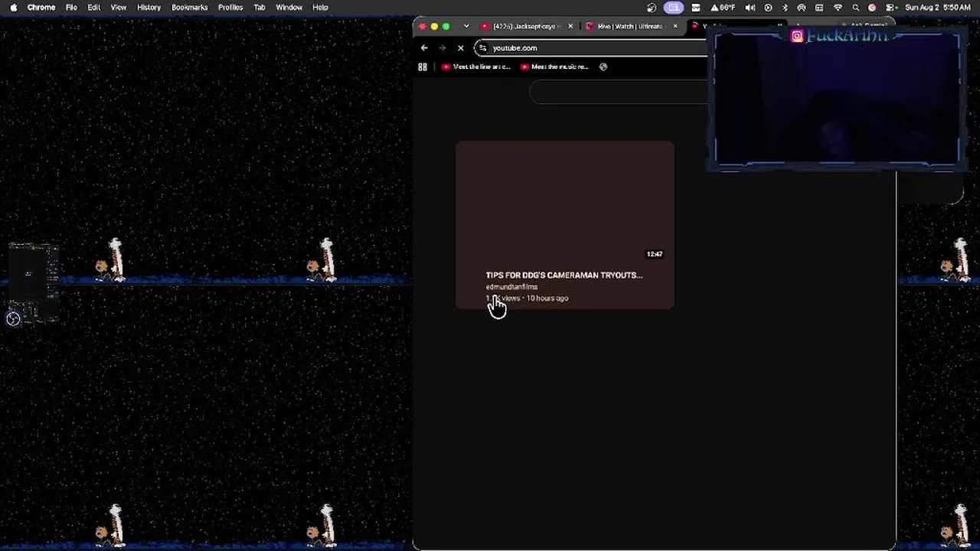Click the 'TIPS FOR DDG'S CAMERAMAN TRYOUTS...' title
The image size is (980, 551).
[x=564, y=275]
